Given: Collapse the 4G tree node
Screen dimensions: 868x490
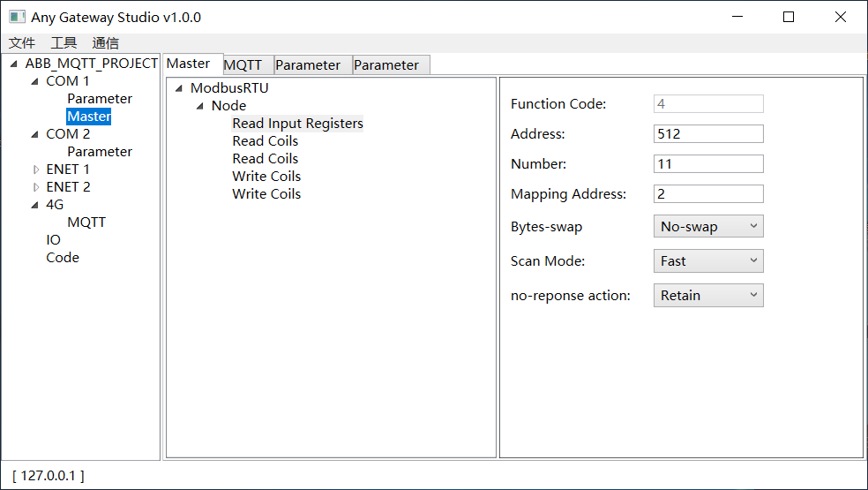Looking at the screenshot, I should click(36, 205).
